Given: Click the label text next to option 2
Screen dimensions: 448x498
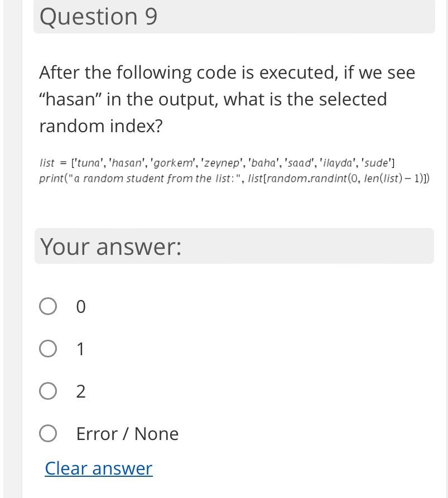Looking at the screenshot, I should tap(80, 391).
